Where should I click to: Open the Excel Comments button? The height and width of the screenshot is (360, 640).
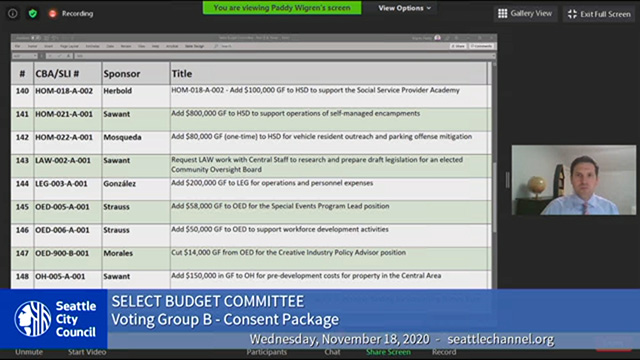[481, 46]
